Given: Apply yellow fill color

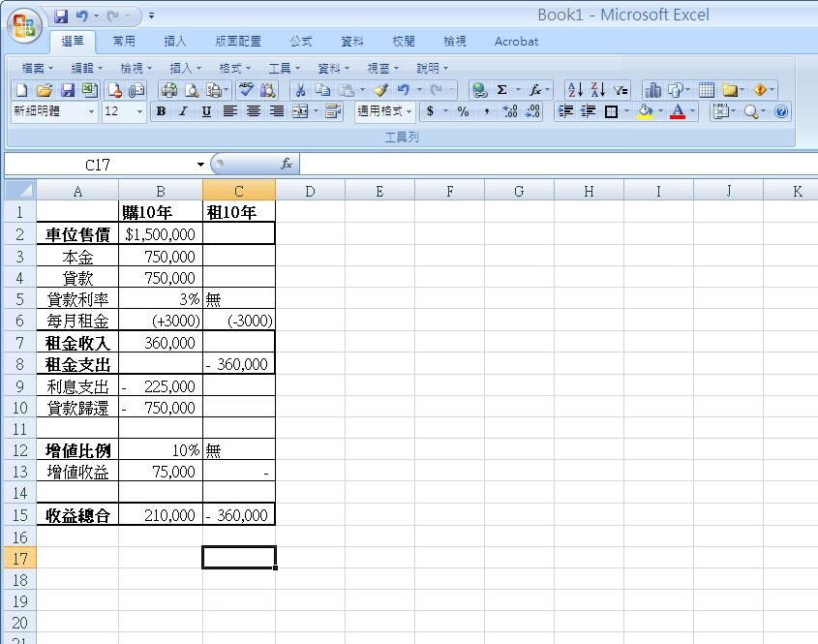Looking at the screenshot, I should pyautogui.click(x=646, y=111).
